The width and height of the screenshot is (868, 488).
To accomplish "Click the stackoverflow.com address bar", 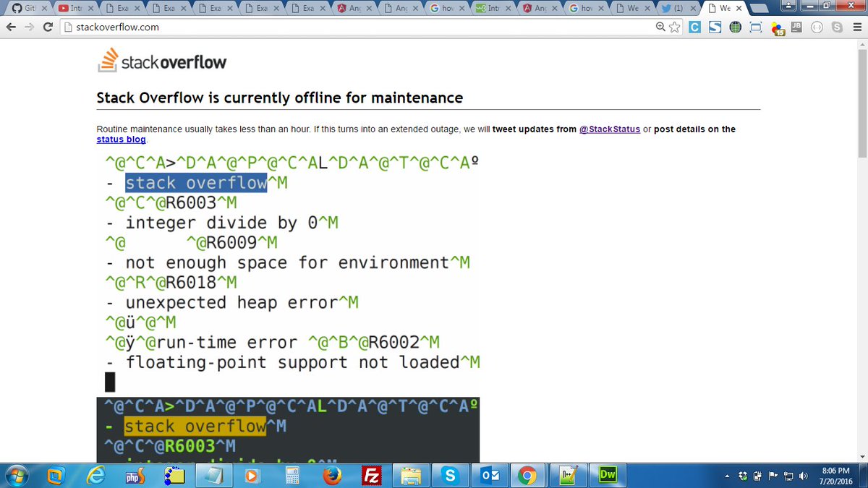I will click(358, 27).
